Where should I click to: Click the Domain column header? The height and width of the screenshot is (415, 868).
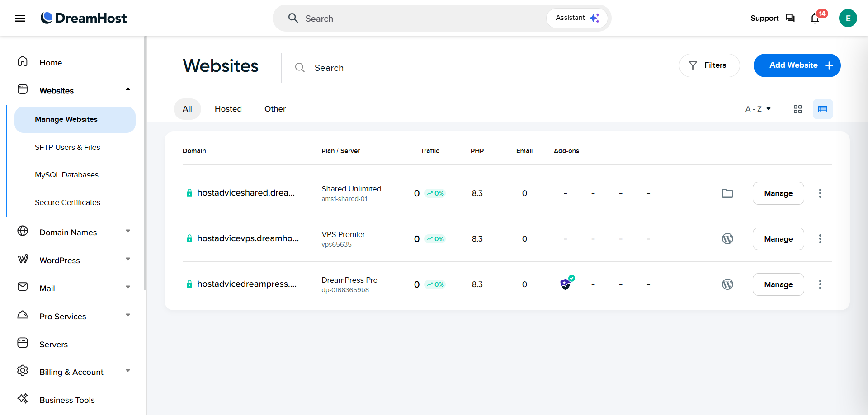coord(194,151)
